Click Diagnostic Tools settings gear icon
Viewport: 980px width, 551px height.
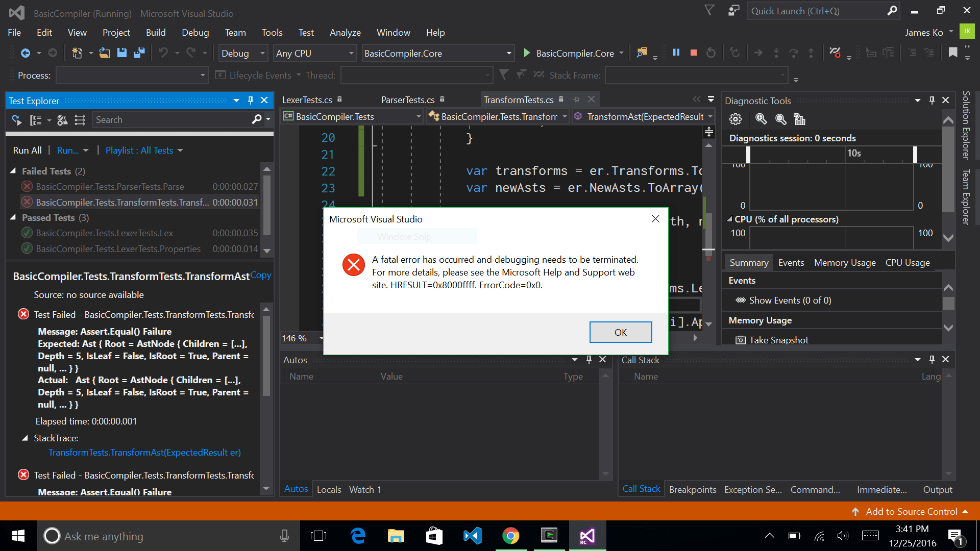pos(735,119)
